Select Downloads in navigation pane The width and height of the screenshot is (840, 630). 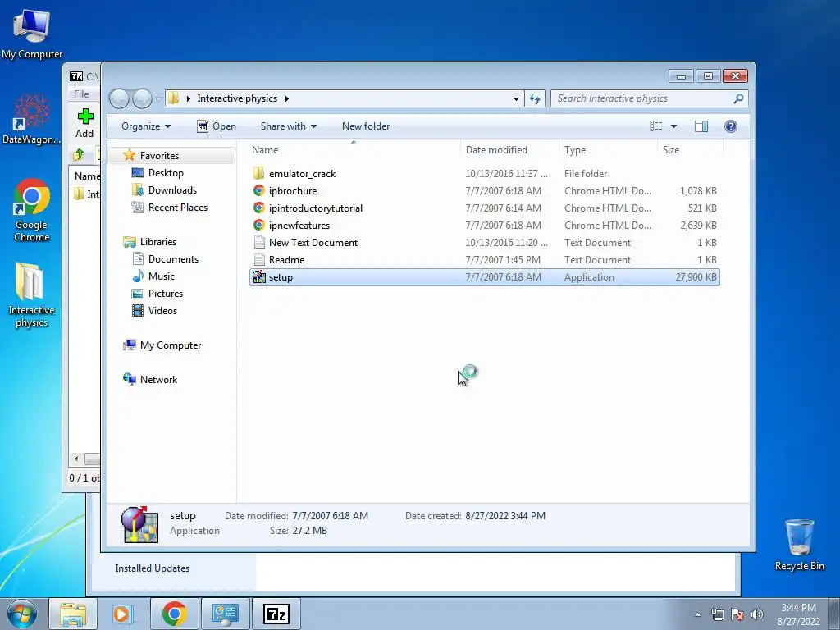[x=172, y=190]
